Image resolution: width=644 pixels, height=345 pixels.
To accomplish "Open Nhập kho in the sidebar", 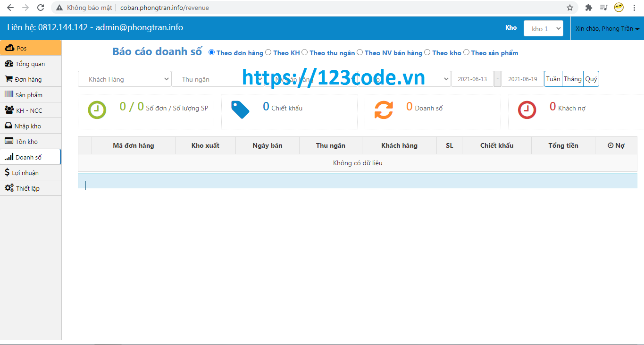I will (x=31, y=126).
